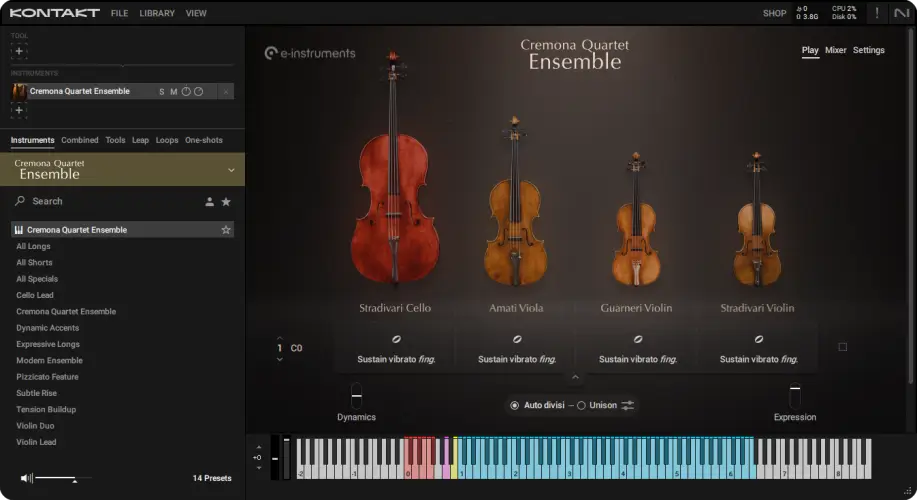917x500 pixels.
Task: Open the LIBRARY menu
Action: [157, 13]
